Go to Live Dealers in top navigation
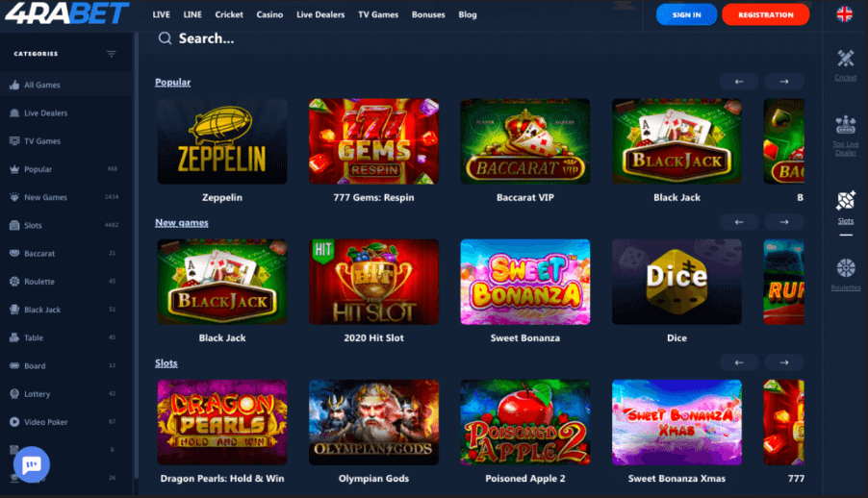 point(320,15)
